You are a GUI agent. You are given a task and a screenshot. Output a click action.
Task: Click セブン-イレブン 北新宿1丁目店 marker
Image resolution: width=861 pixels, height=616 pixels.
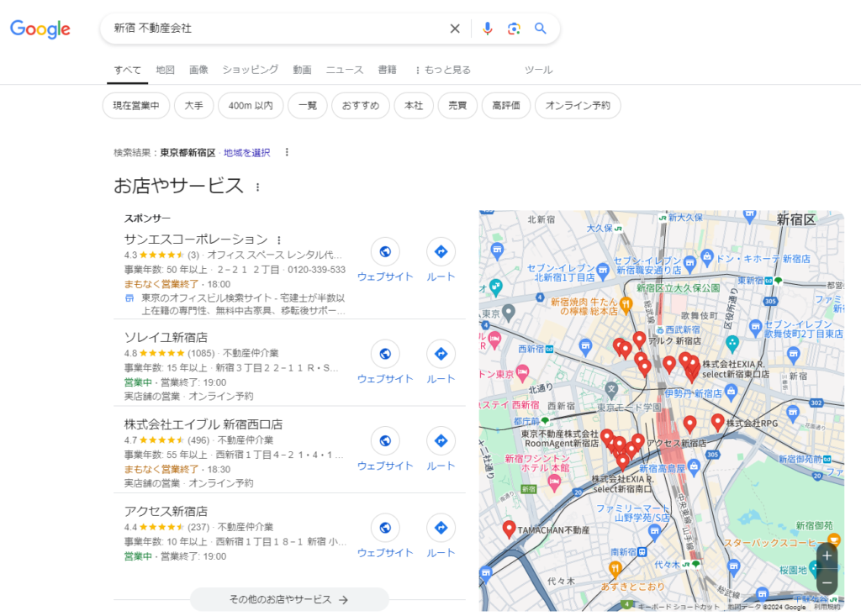(x=603, y=270)
